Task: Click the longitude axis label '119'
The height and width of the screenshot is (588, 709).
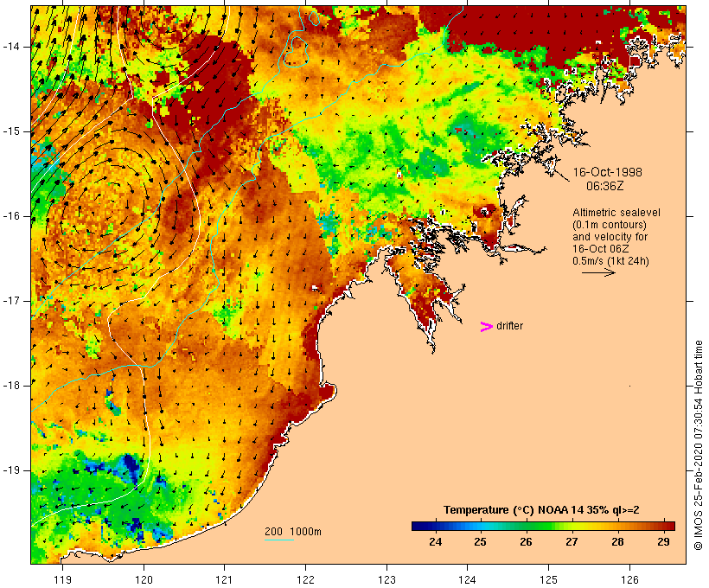Action: [63, 579]
